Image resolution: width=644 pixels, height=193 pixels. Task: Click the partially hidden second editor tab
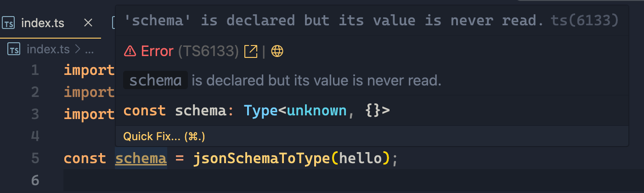point(113,23)
